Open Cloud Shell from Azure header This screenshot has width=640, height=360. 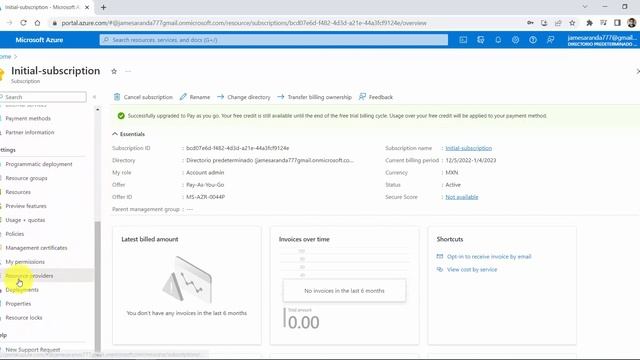tap(463, 40)
